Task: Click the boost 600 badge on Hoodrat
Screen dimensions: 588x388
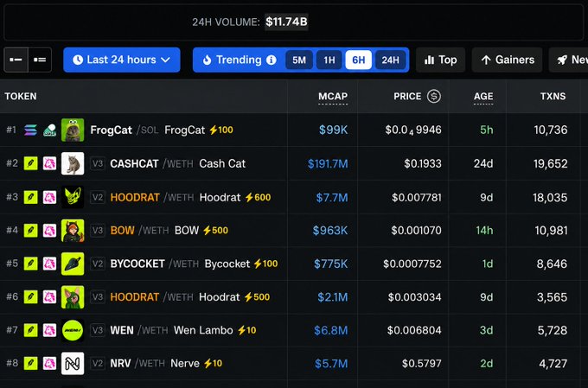Action: coord(258,197)
